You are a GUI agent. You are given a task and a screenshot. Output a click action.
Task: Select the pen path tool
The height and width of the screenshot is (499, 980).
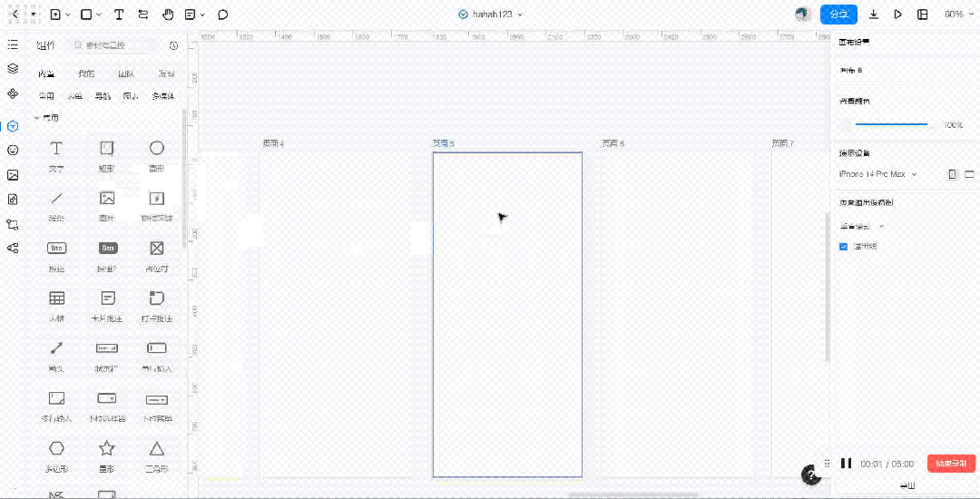(x=143, y=15)
